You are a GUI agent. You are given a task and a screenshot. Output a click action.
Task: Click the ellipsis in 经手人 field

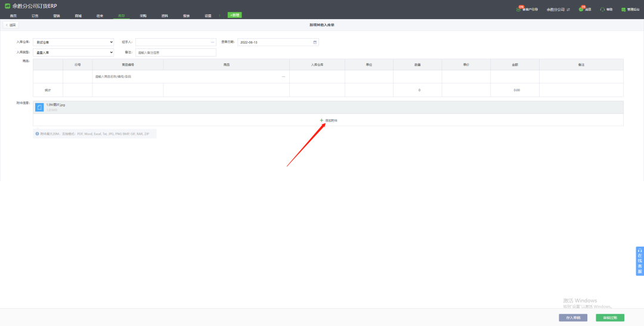click(x=212, y=42)
